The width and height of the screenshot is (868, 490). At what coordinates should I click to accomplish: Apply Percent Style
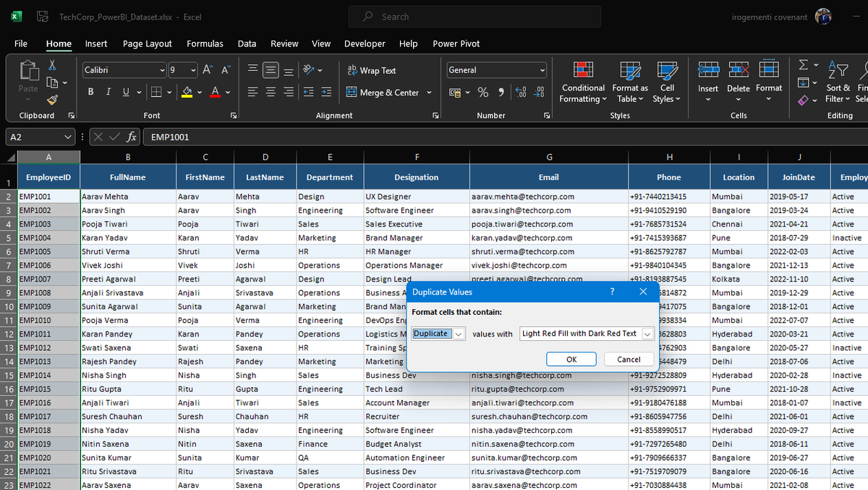coord(483,93)
